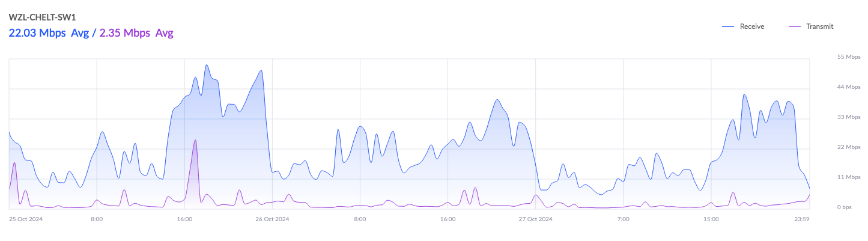Click the blue Receive legend line marker
This screenshot has height=241, width=868.
729,26
